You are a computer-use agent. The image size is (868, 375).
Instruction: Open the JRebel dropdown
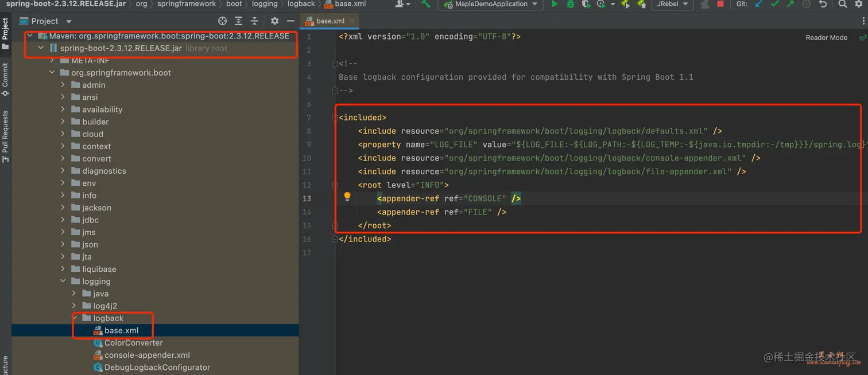pos(673,4)
